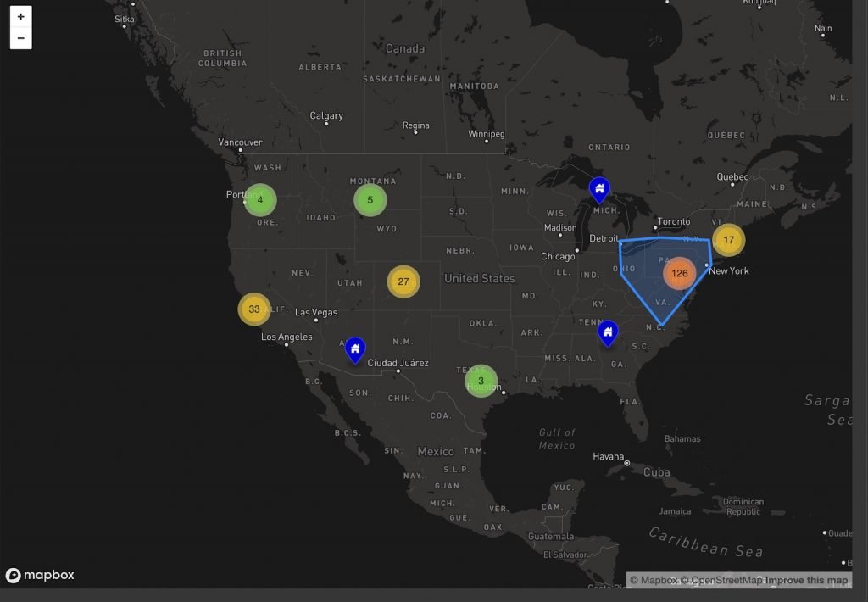The image size is (868, 602).
Task: Select the Cuba country label
Action: [657, 472]
